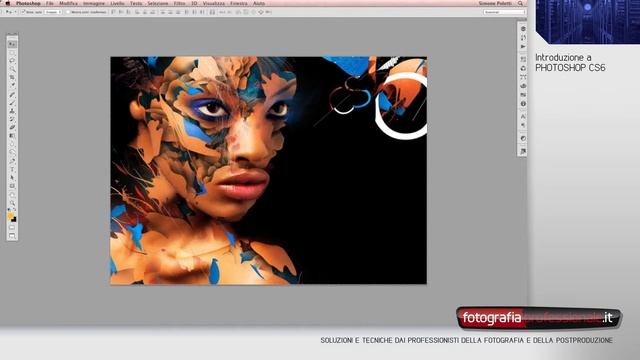Image resolution: width=640 pixels, height=360 pixels.
Task: Open the File menu
Action: click(50, 3)
